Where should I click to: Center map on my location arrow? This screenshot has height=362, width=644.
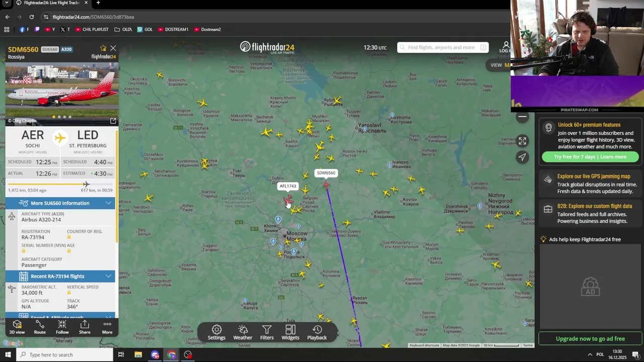pos(523,157)
